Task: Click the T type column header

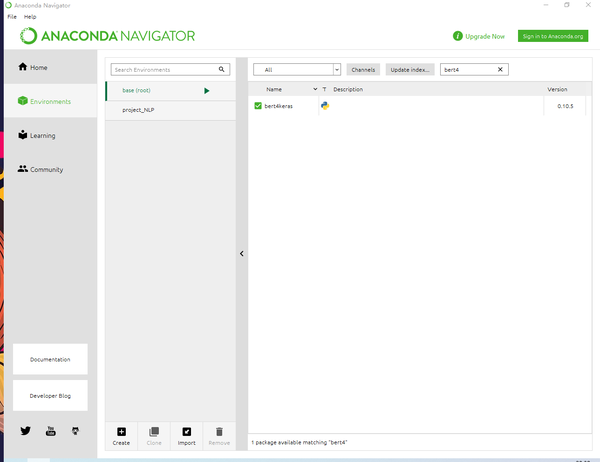Action: 324,89
